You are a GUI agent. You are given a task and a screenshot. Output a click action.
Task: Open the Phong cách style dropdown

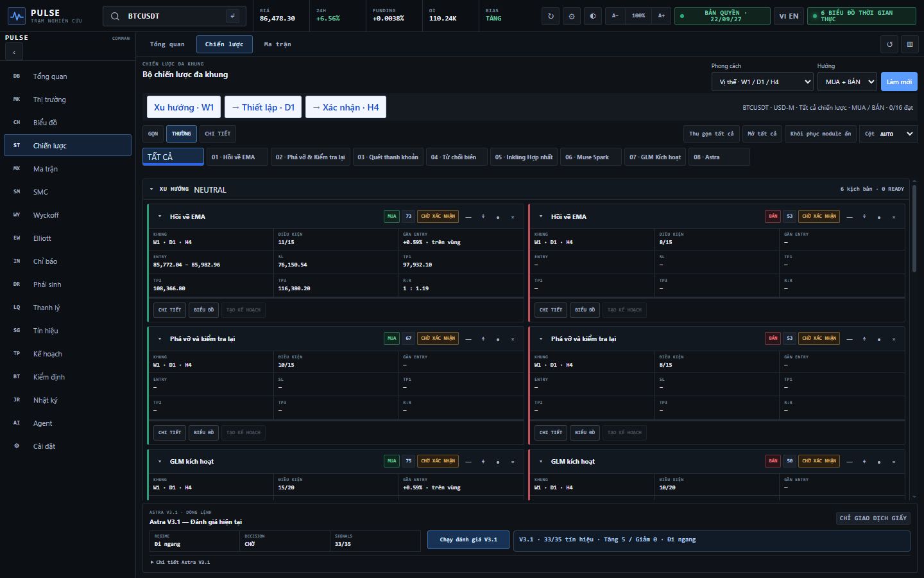[x=762, y=82]
